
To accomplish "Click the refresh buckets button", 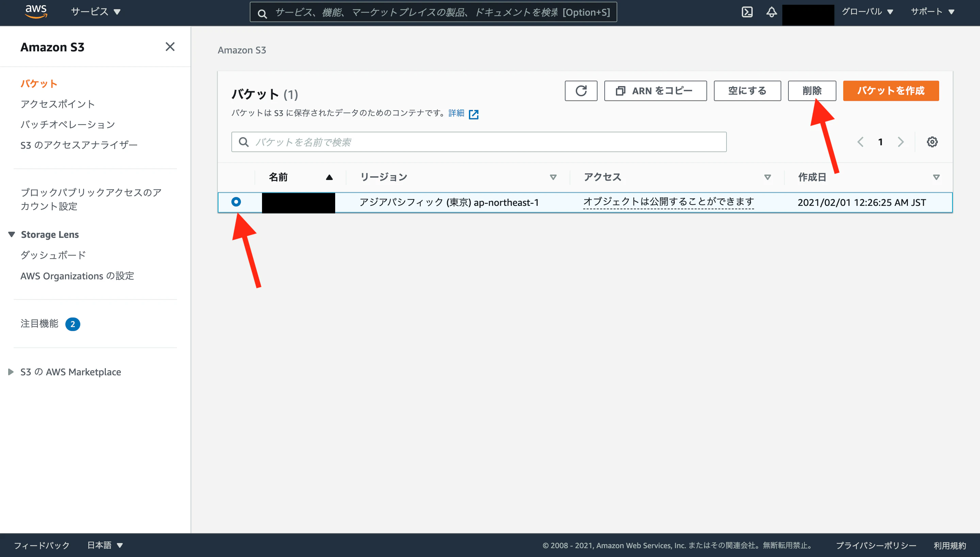I will pyautogui.click(x=581, y=91).
